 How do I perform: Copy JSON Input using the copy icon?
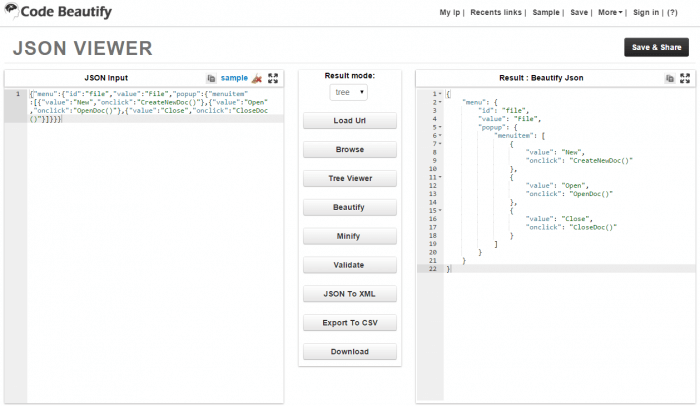pyautogui.click(x=211, y=79)
